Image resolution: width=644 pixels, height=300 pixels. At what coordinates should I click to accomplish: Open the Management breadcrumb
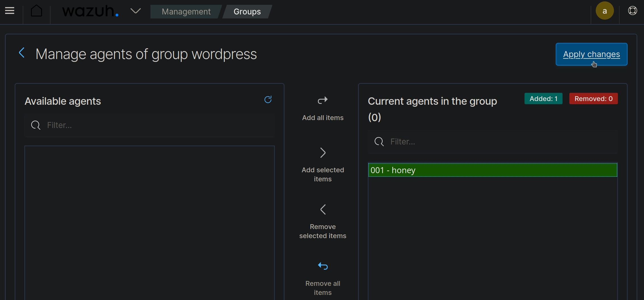pyautogui.click(x=186, y=12)
